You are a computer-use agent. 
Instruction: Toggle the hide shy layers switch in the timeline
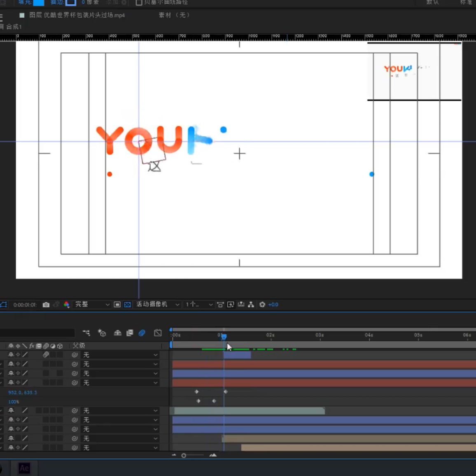click(117, 333)
